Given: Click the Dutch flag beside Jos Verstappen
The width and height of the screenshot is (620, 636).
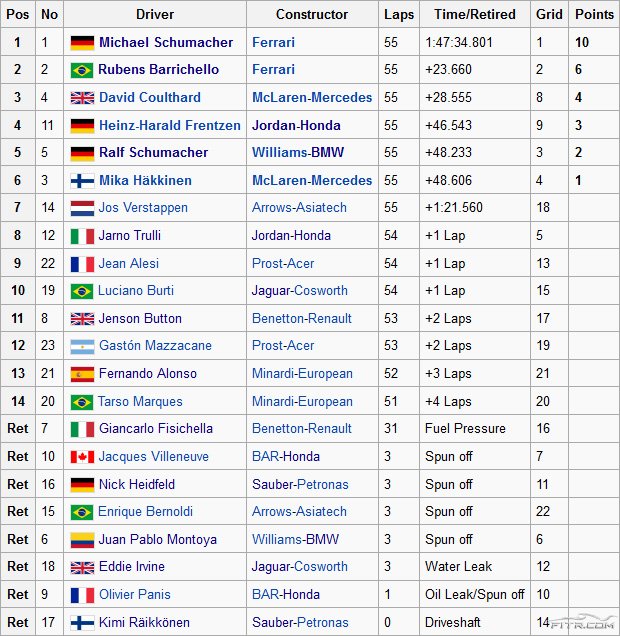Looking at the screenshot, I should 82,208.
